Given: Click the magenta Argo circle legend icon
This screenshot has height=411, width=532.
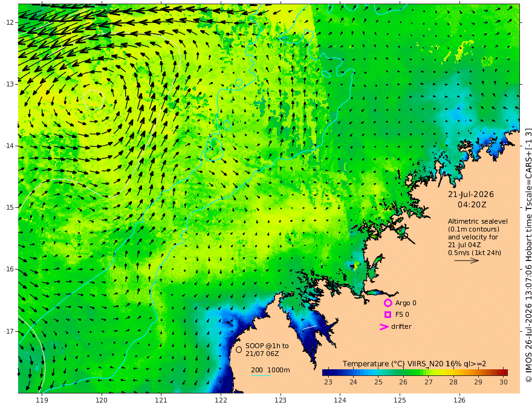Looking at the screenshot, I should [388, 303].
